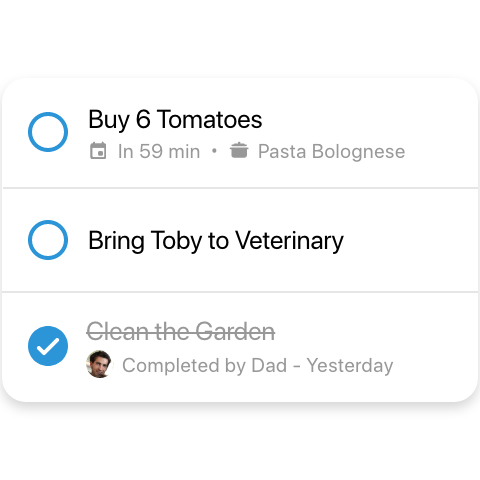Screen dimensions: 480x480
Task: Open the Buy 6 Tomatoes task title
Action: coord(175,120)
